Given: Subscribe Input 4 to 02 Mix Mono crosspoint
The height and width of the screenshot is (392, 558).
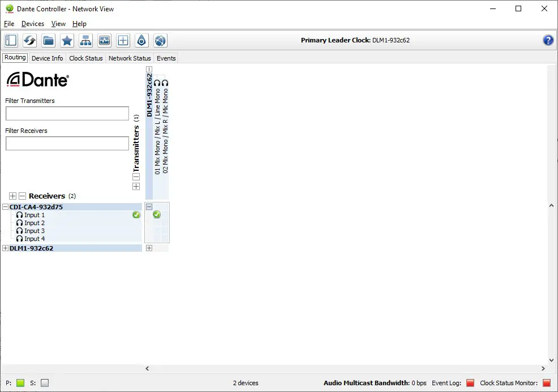Looking at the screenshot, I should 165,239.
